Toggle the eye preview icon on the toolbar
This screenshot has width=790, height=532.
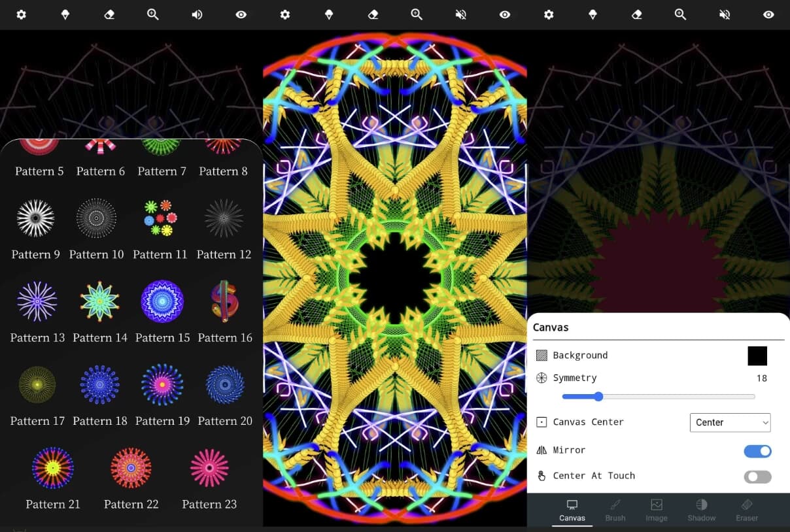[x=241, y=14]
